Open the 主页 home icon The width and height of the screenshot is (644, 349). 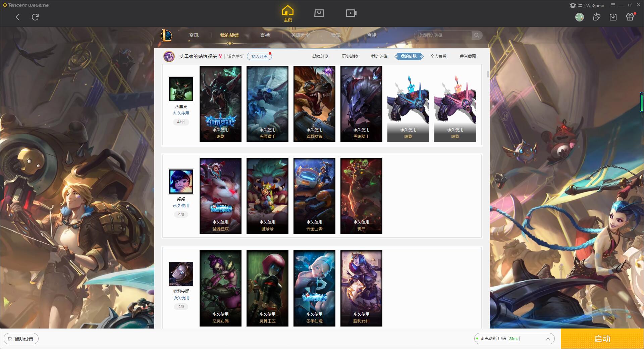[x=288, y=14]
